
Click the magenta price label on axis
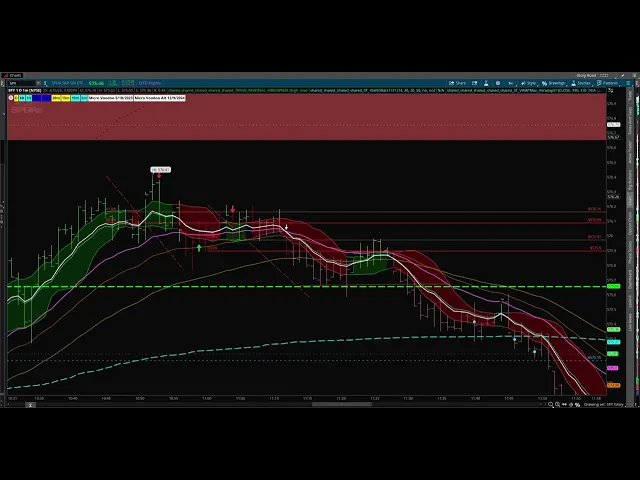coord(613,368)
